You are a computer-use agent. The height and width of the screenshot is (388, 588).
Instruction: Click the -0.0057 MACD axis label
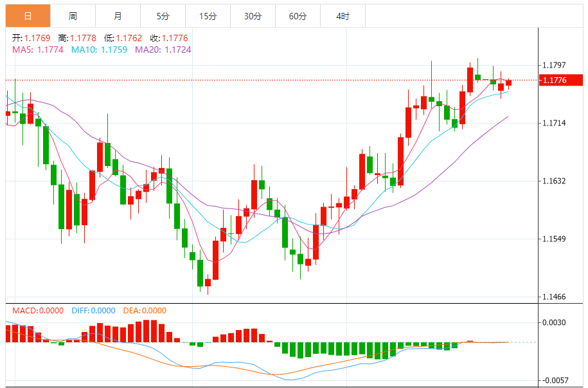coord(553,380)
